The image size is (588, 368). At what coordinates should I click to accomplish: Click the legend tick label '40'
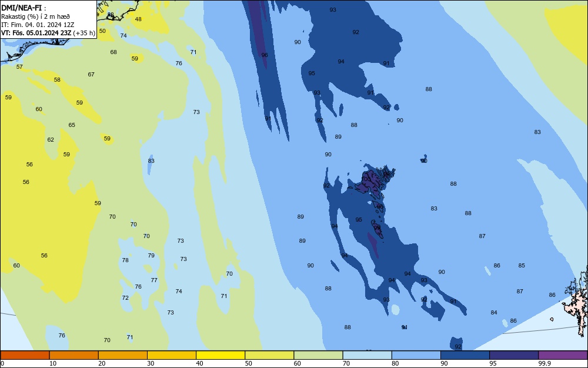click(x=199, y=363)
